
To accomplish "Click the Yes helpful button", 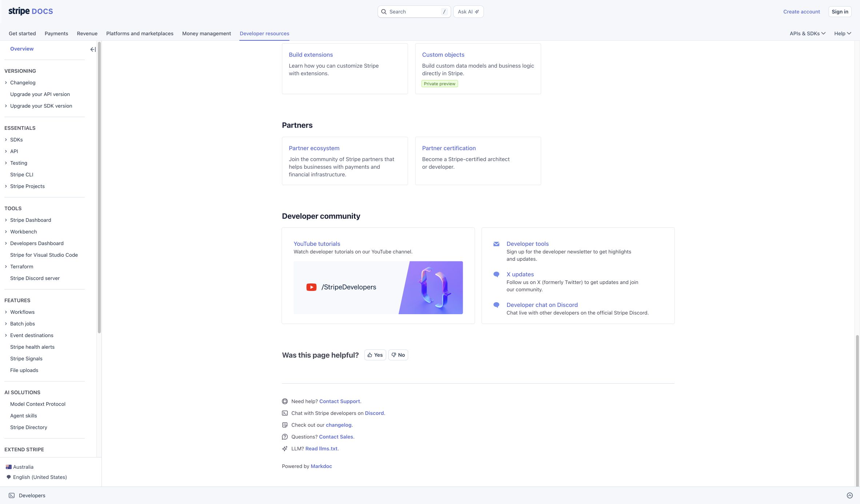I will tap(375, 355).
